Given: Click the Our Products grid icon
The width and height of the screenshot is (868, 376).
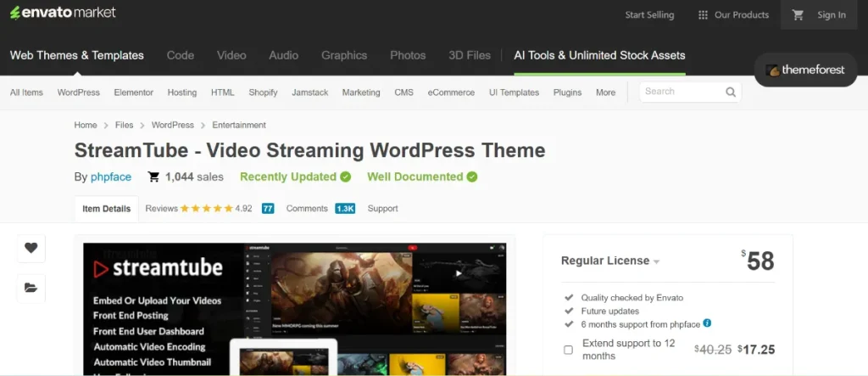Looking at the screenshot, I should tap(703, 15).
